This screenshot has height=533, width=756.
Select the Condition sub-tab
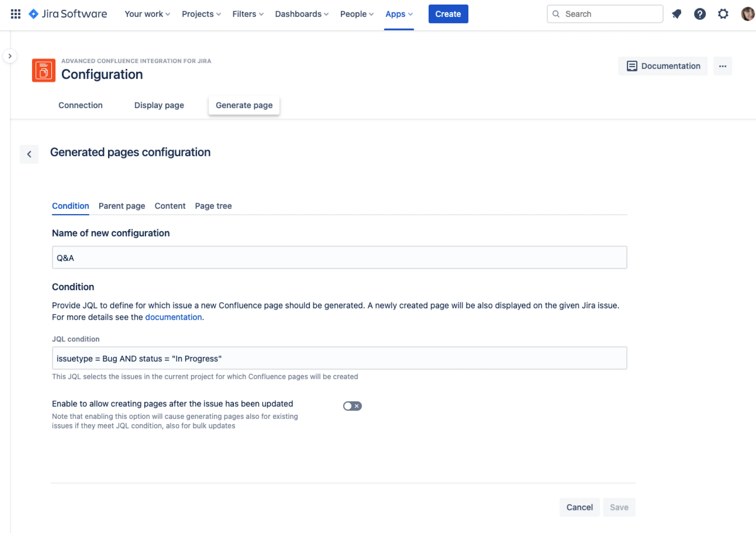click(x=70, y=206)
